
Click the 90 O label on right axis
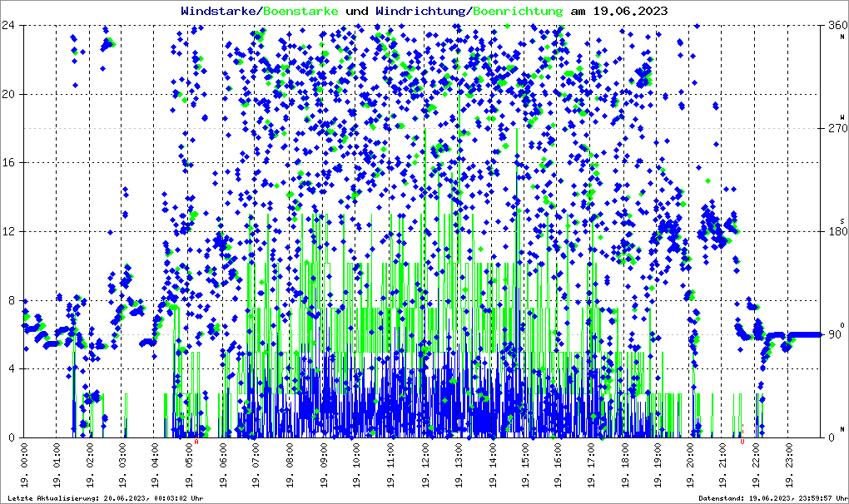click(x=837, y=332)
